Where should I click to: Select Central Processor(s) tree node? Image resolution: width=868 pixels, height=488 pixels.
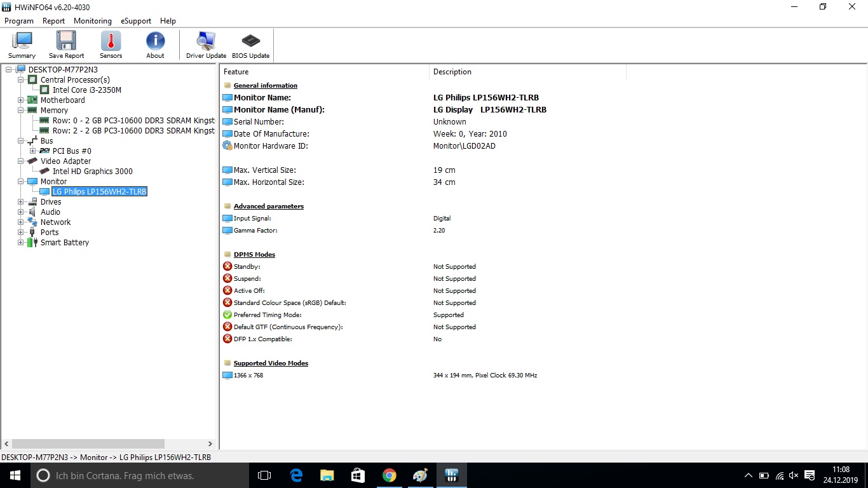click(x=75, y=80)
